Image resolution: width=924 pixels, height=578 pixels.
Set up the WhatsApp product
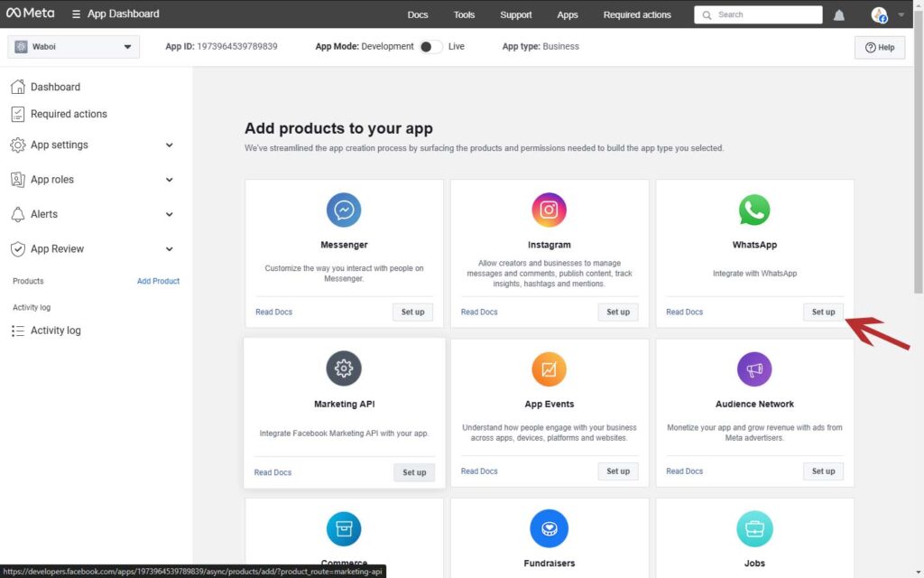click(x=823, y=312)
